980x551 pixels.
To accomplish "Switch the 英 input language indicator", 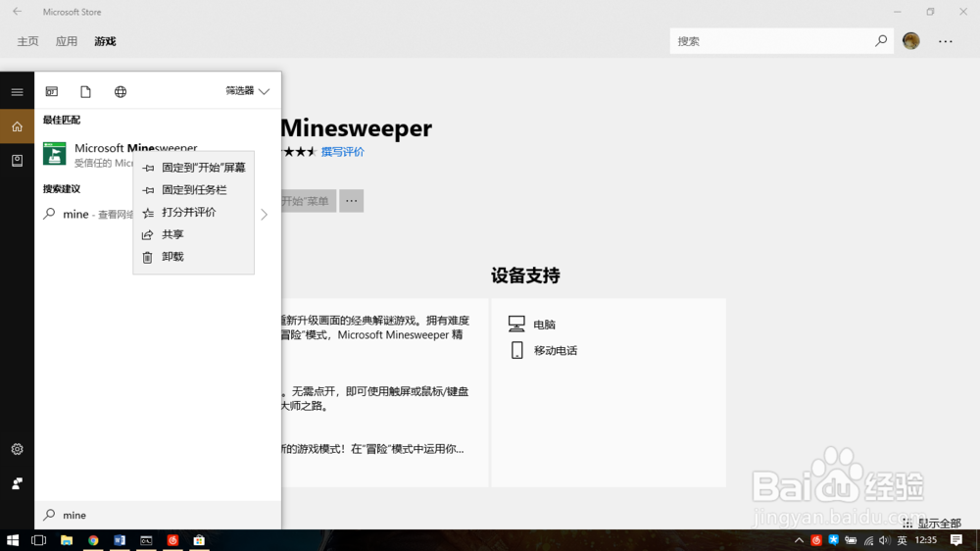I will coord(902,540).
